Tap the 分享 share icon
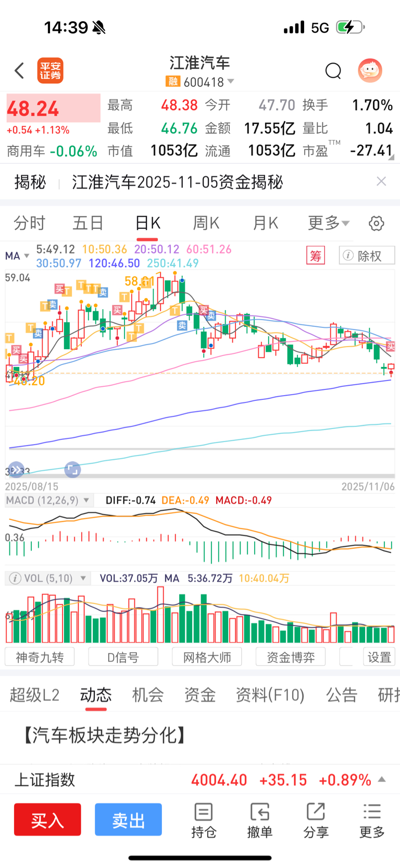This screenshot has height=868, width=400. (316, 821)
